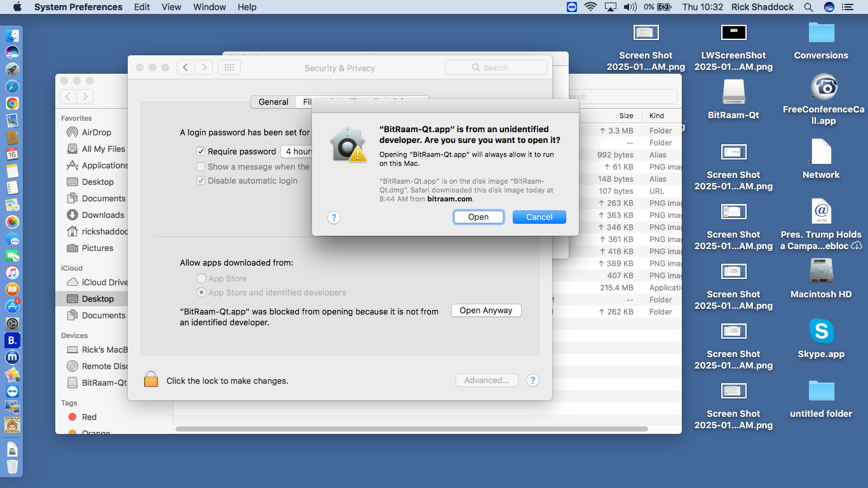Toggle Disable automatic login checkbox
This screenshot has height=488, width=868.
[201, 180]
